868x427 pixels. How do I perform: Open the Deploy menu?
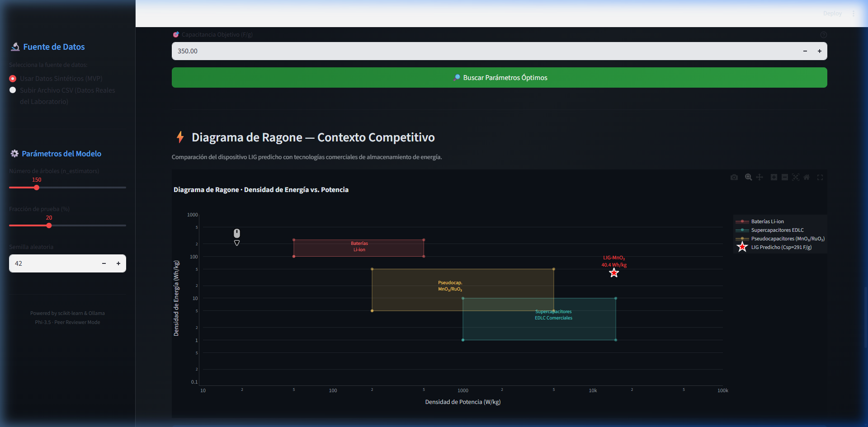(833, 13)
